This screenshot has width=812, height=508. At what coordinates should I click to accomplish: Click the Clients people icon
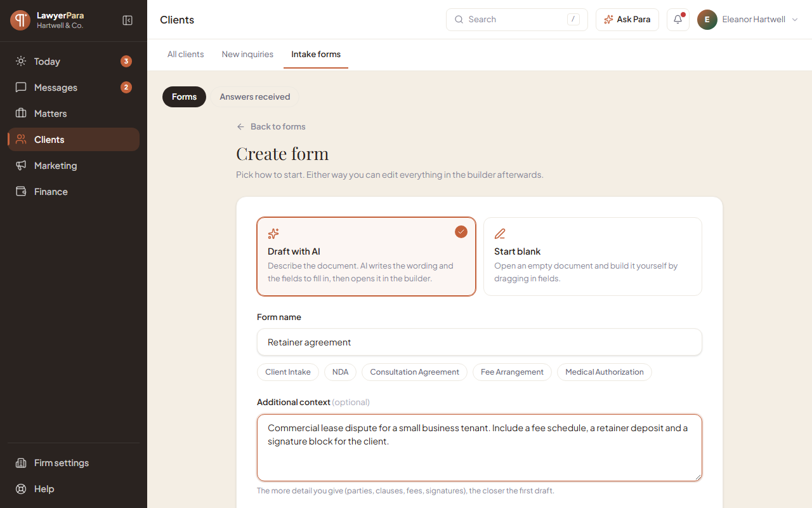point(21,140)
